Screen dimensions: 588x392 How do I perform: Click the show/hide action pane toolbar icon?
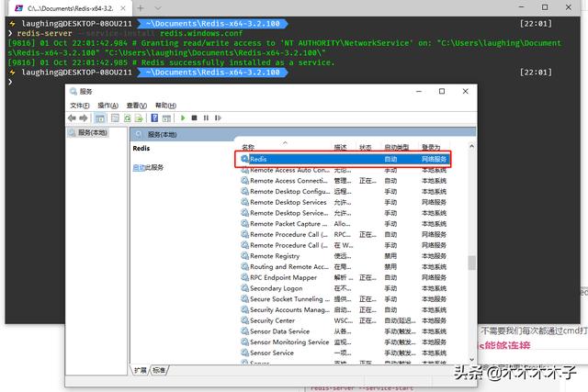tap(166, 118)
